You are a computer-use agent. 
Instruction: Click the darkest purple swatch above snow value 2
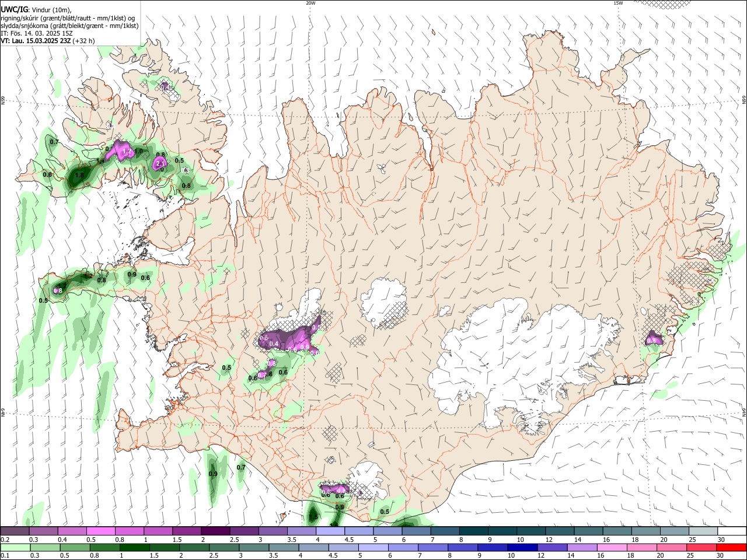tap(215, 531)
